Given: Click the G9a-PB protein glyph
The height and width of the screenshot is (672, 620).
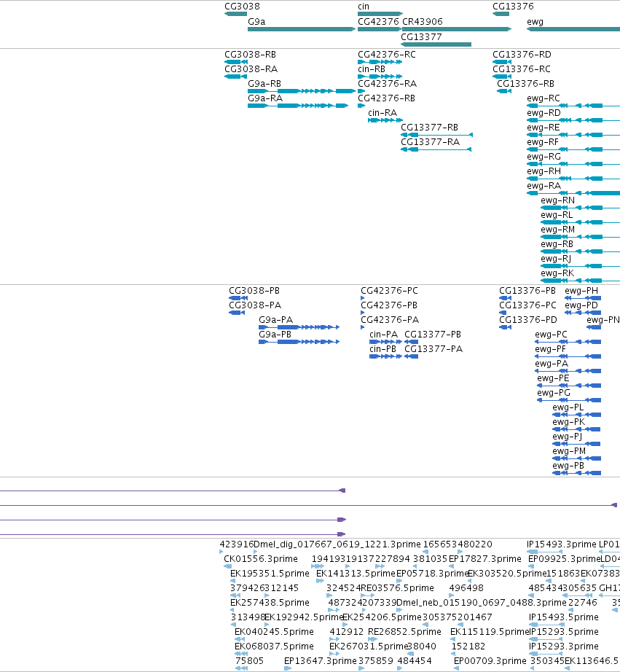Looking at the screenshot, I should click(299, 342).
